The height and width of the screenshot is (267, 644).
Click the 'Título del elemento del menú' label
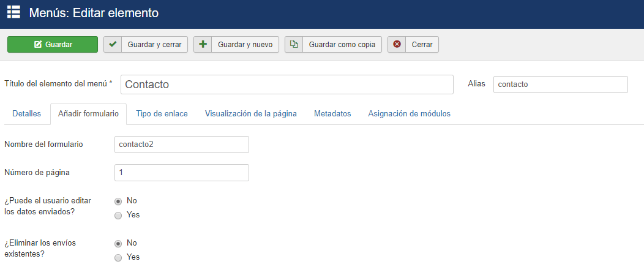[x=58, y=84]
